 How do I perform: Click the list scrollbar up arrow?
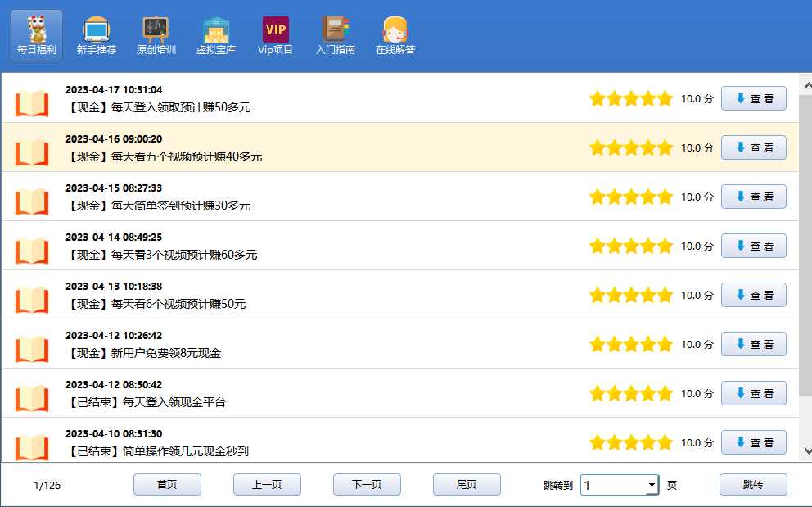[x=807, y=87]
